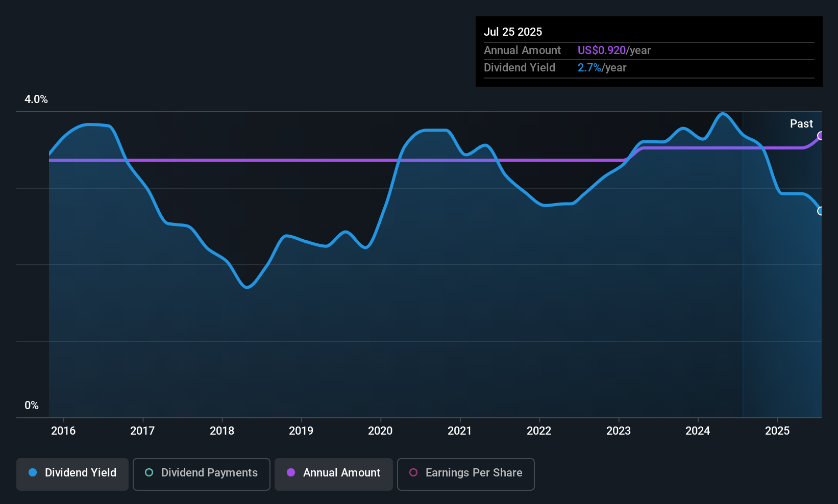838x504 pixels.
Task: Click the Past label on the chart
Action: (x=801, y=123)
